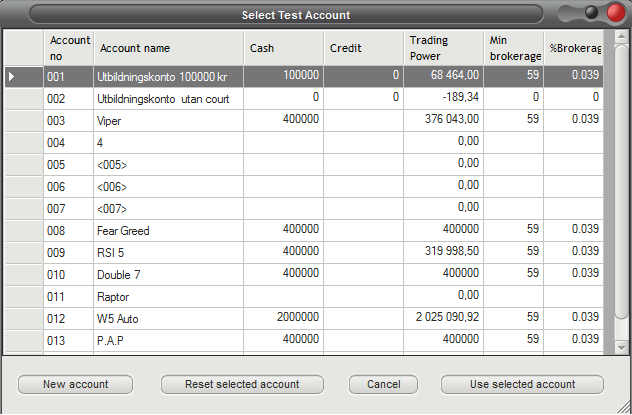Image resolution: width=632 pixels, height=415 pixels.
Task: Select the Raptor account row
Action: (x=304, y=297)
